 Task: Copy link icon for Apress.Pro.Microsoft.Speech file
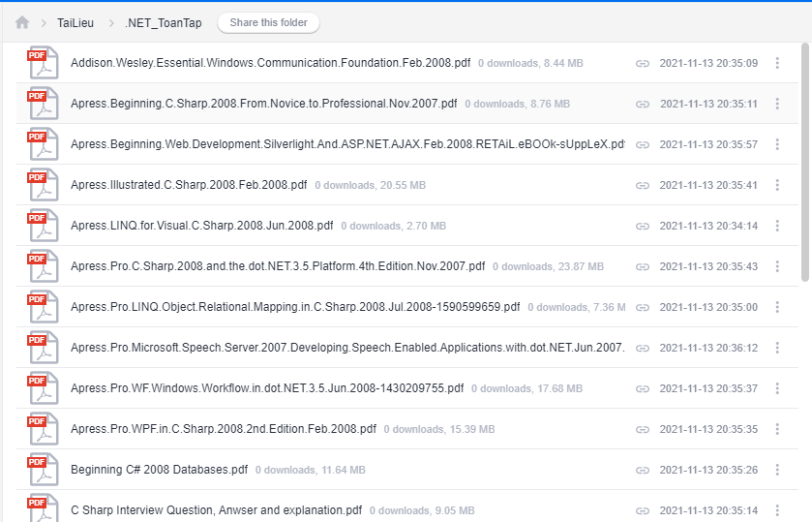click(643, 349)
